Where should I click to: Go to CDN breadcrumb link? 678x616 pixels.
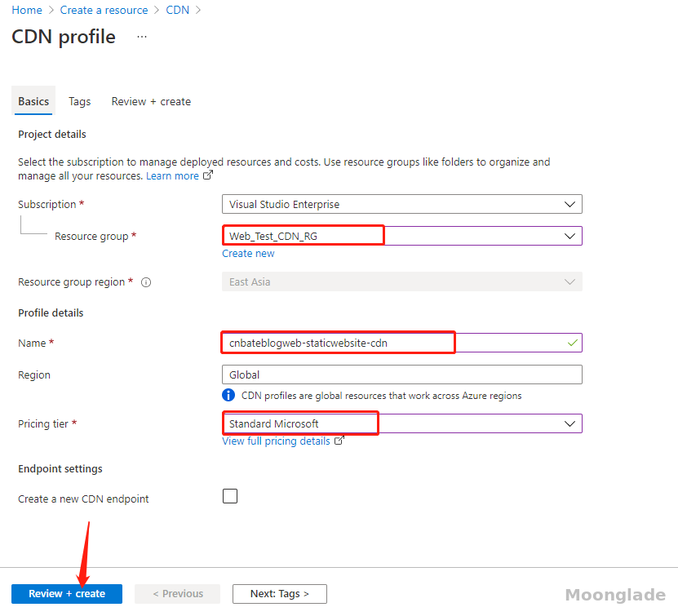[x=178, y=10]
